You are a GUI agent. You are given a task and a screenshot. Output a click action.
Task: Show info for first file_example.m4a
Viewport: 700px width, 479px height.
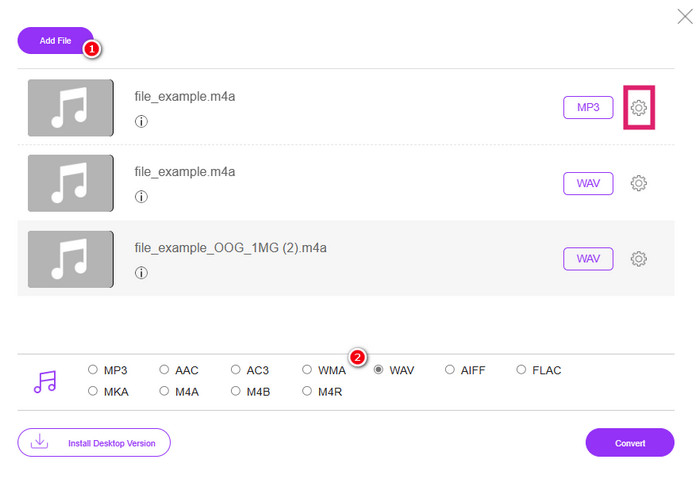[141, 121]
